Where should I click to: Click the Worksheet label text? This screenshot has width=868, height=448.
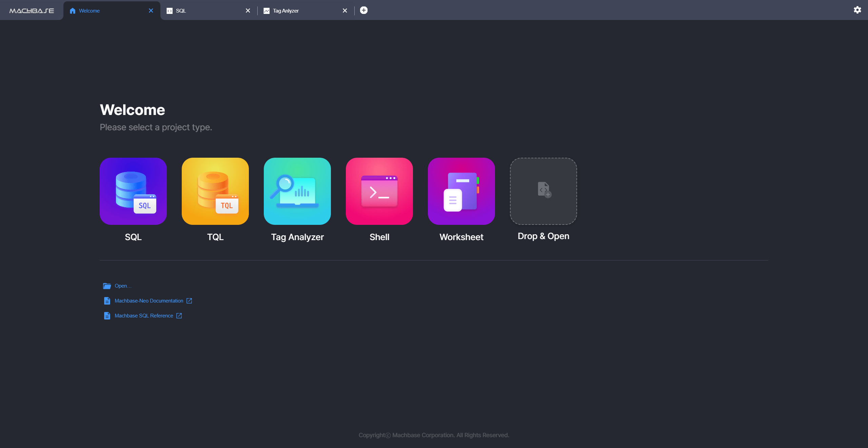pos(461,237)
